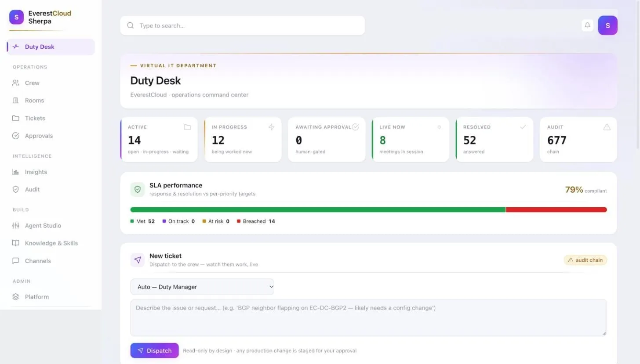The height and width of the screenshot is (364, 640).
Task: Click the Active count 14
Action: (x=135, y=140)
